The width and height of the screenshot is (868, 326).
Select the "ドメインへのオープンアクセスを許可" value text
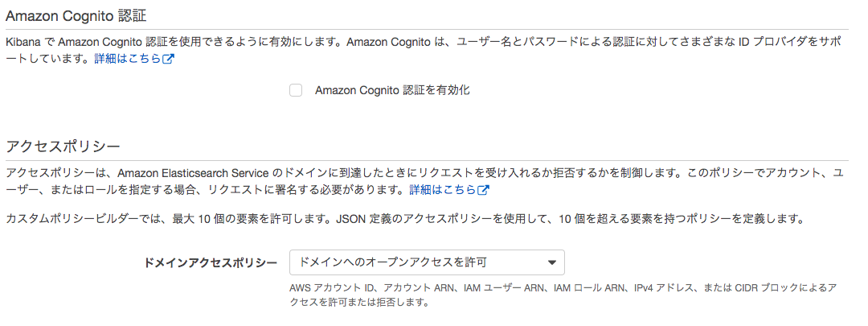click(392, 262)
